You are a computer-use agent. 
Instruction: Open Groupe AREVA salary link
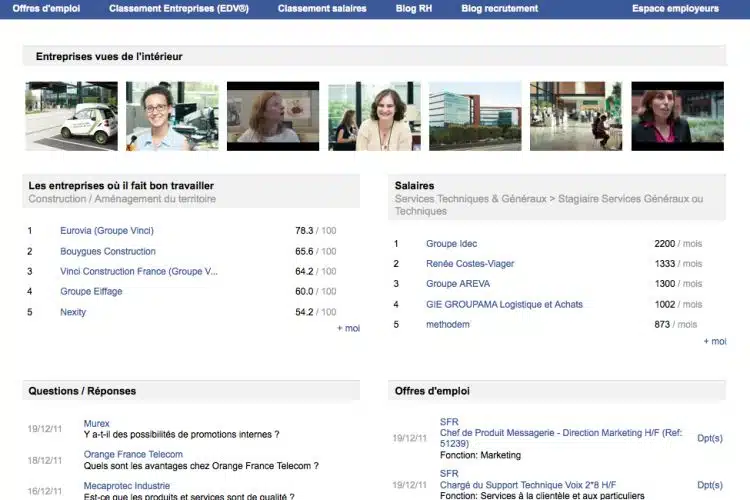coord(458,284)
